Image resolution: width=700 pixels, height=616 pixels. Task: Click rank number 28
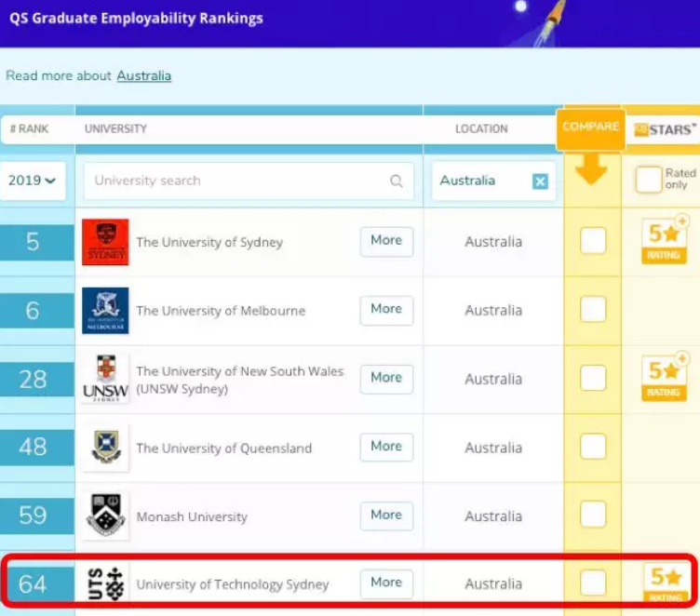33,380
